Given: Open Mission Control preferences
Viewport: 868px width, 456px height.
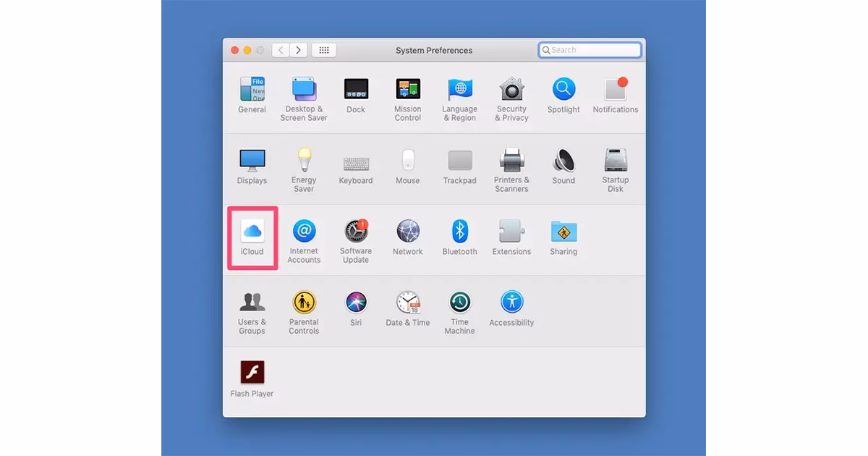Looking at the screenshot, I should pyautogui.click(x=408, y=98).
